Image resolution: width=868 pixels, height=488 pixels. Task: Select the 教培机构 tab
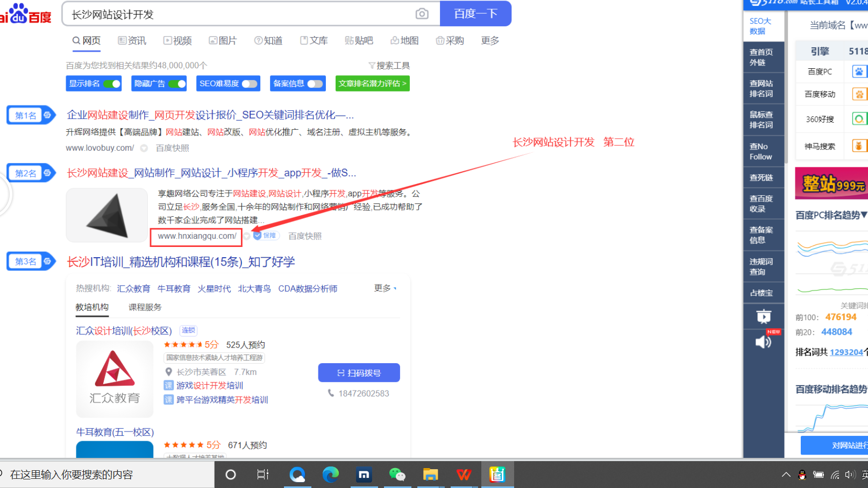pyautogui.click(x=92, y=307)
